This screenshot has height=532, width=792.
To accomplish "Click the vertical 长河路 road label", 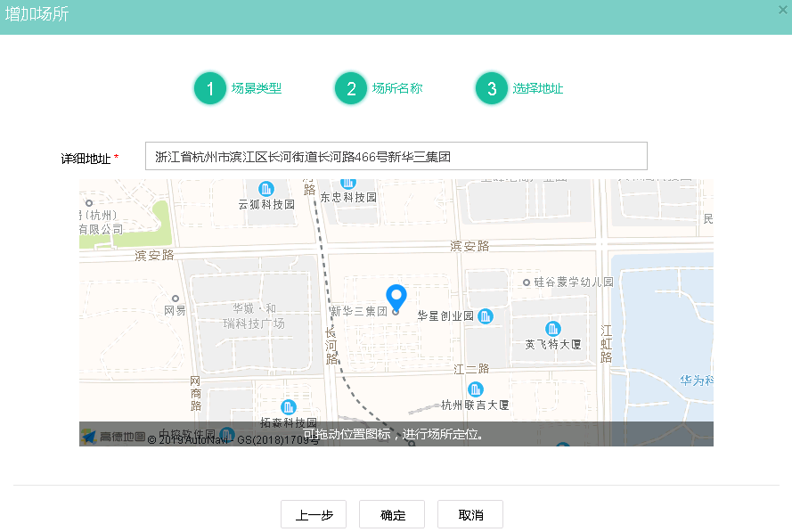I will 331,346.
